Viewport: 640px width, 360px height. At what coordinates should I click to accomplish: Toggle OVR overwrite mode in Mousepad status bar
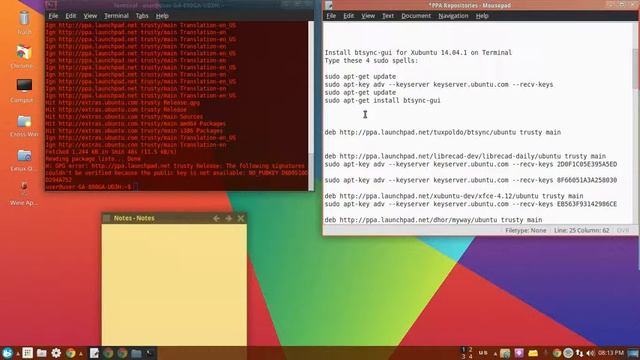pos(623,230)
